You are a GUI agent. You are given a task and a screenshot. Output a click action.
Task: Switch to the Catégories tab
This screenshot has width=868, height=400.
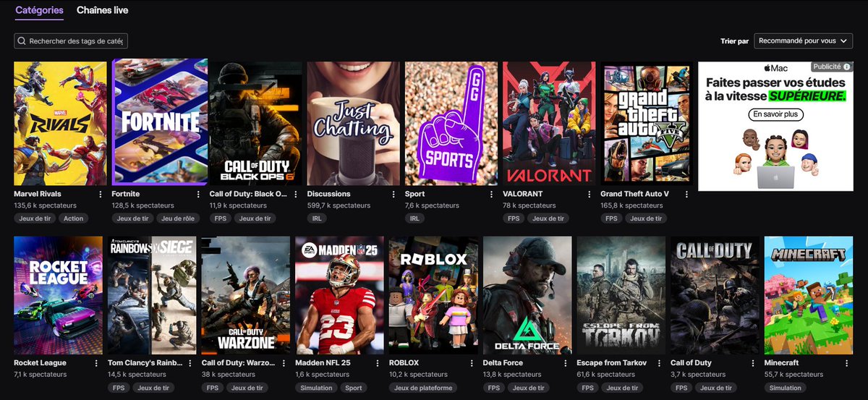click(39, 11)
